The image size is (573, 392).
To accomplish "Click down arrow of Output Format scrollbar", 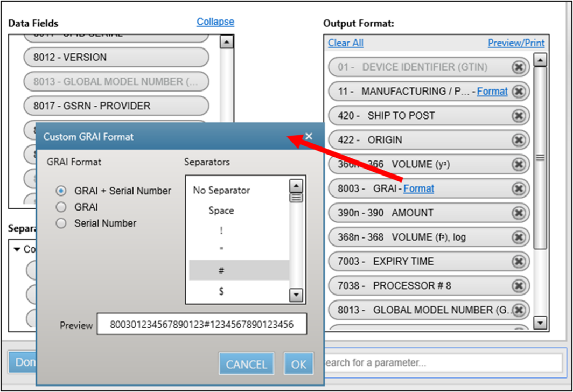I will click(x=540, y=323).
